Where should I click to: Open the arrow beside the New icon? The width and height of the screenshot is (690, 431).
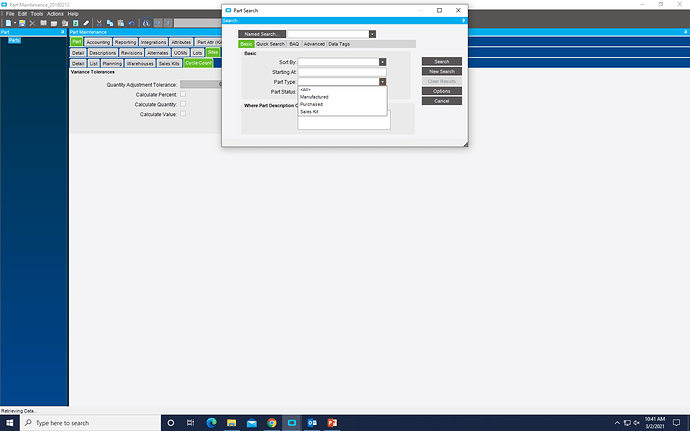point(15,23)
